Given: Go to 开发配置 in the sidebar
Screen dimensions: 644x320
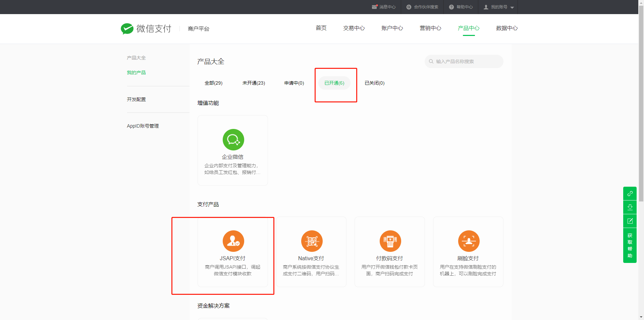Looking at the screenshot, I should coord(136,99).
